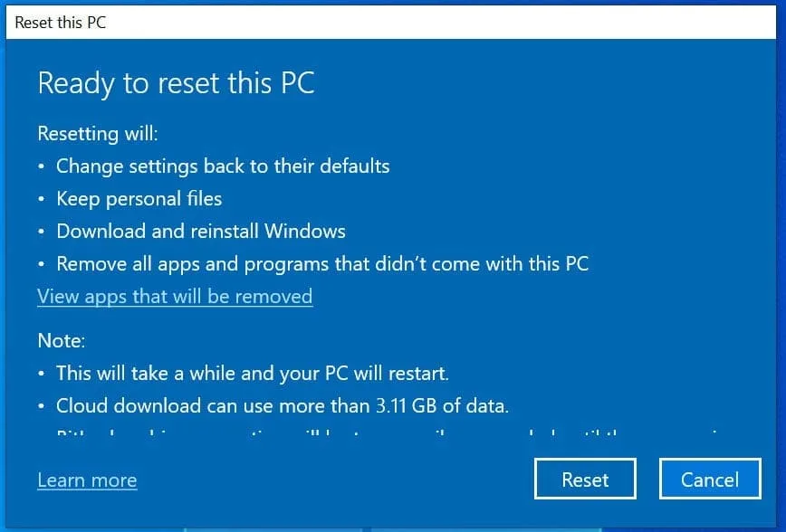Click Cancel to abort the reset

[x=710, y=479]
